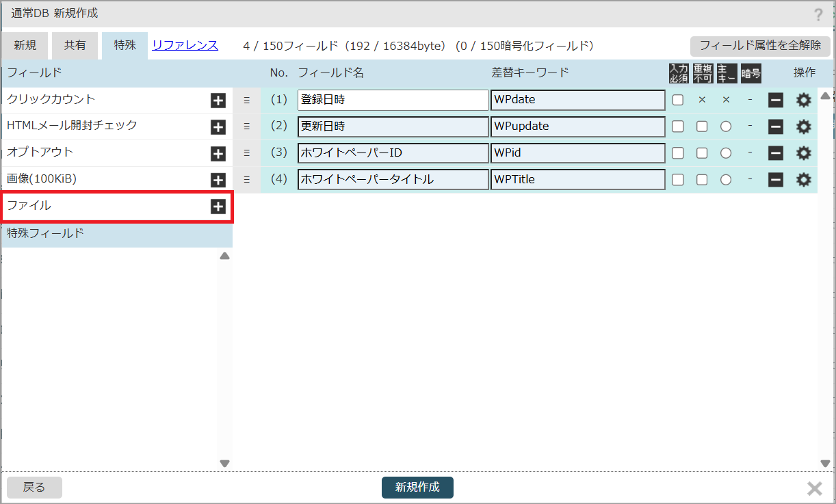The image size is (836, 504).
Task: Add the ファイル field with plus icon
Action: pos(218,207)
